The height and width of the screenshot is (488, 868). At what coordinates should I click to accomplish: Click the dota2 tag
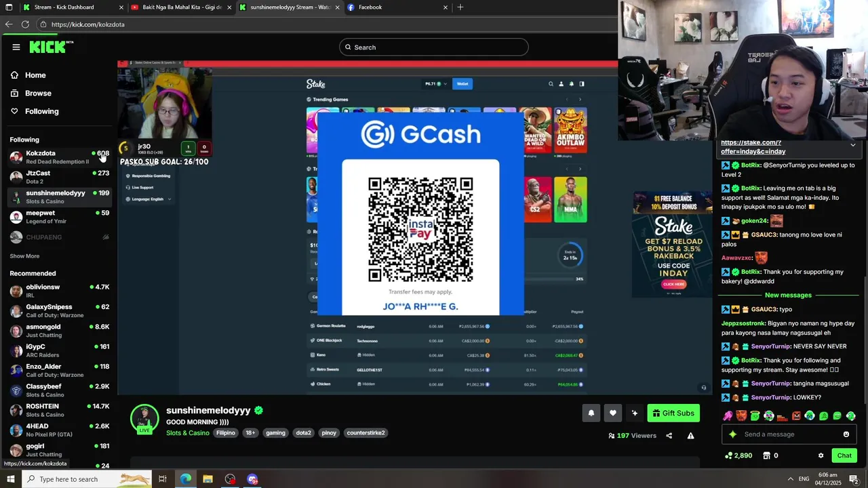click(x=303, y=433)
